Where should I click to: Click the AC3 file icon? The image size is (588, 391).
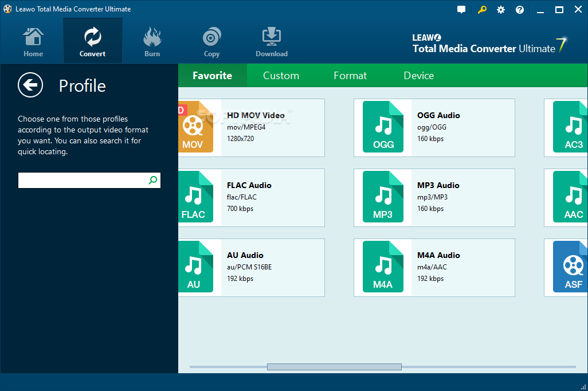(x=570, y=127)
